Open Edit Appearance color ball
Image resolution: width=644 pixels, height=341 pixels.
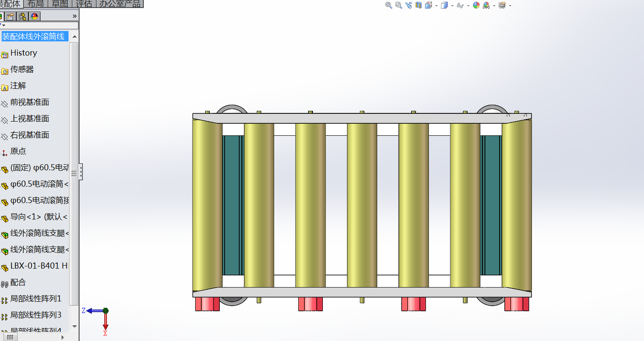[x=476, y=5]
